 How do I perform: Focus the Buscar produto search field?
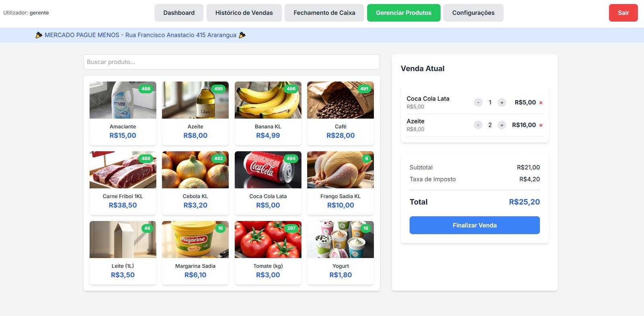click(231, 62)
